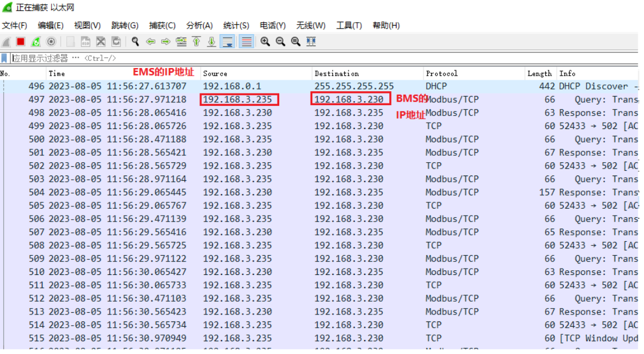Viewport: 644px width, 354px height.
Task: Open the 帮助(H) menu
Action: (386, 26)
